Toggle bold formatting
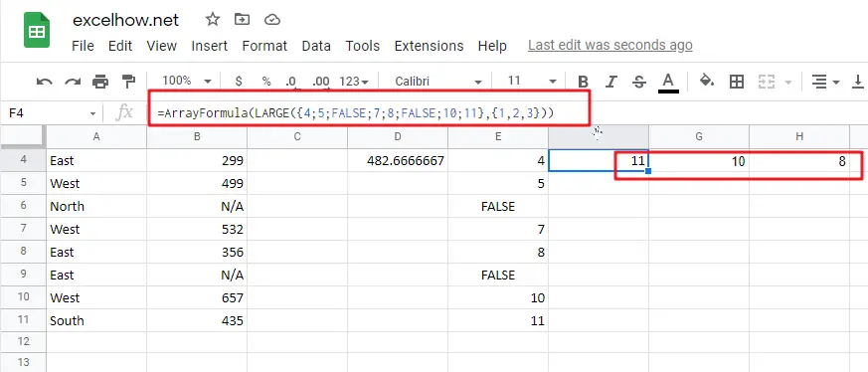 pos(583,82)
